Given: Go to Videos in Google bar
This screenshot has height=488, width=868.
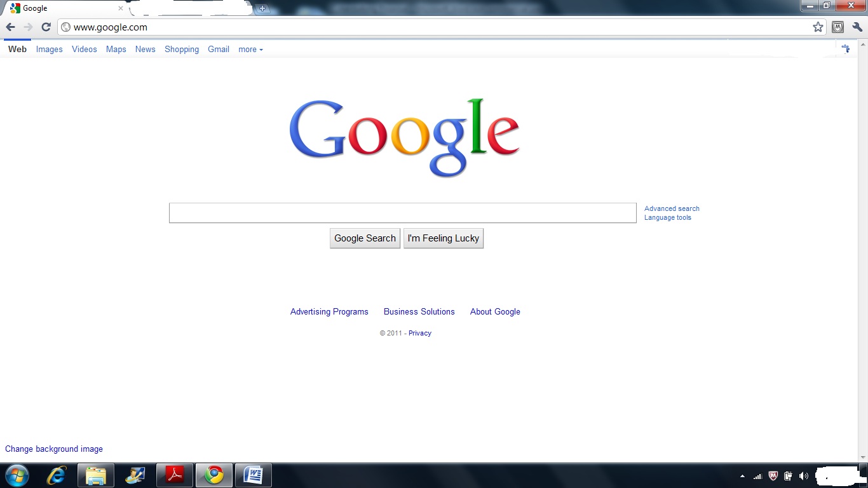Looking at the screenshot, I should pyautogui.click(x=84, y=49).
